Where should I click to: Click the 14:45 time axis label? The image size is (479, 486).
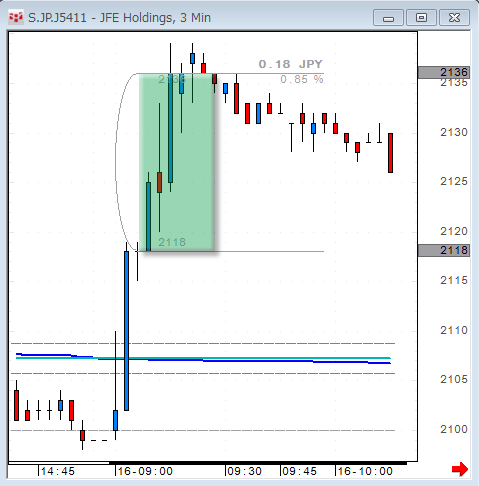(x=58, y=471)
